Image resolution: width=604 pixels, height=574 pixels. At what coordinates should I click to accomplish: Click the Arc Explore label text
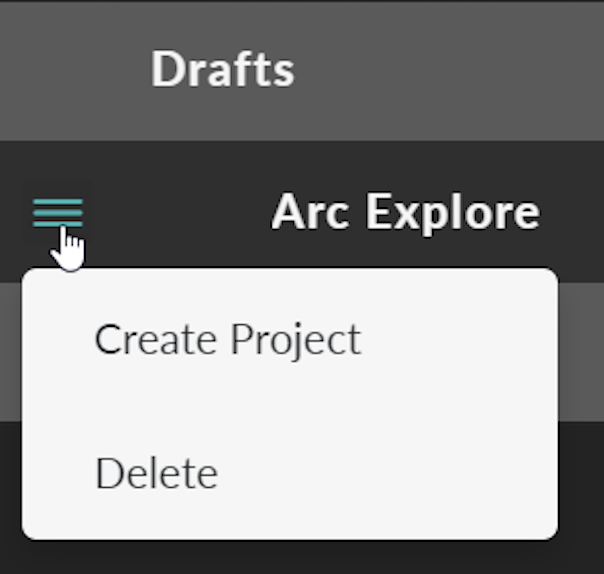click(x=406, y=212)
